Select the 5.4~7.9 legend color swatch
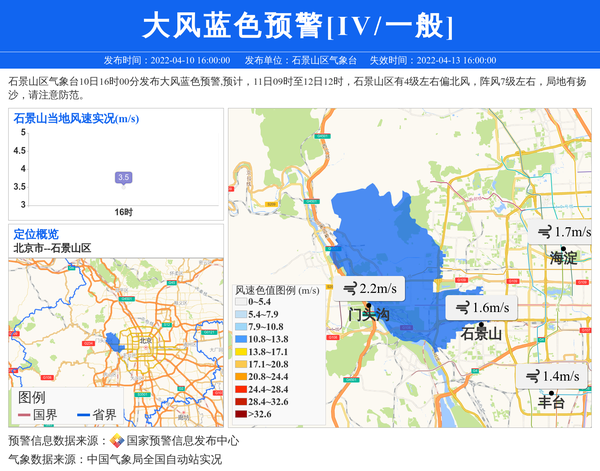 (241, 314)
